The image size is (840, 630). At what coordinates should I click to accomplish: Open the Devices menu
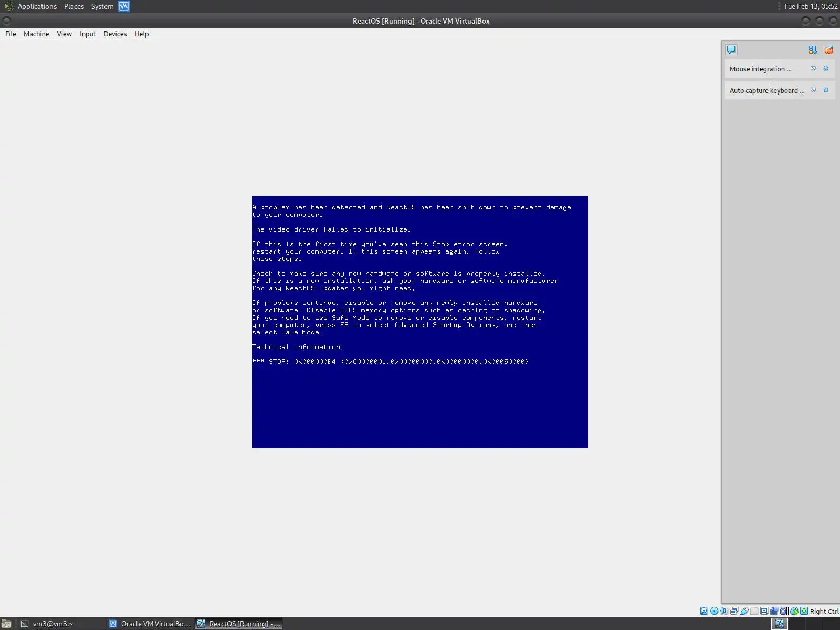(115, 34)
